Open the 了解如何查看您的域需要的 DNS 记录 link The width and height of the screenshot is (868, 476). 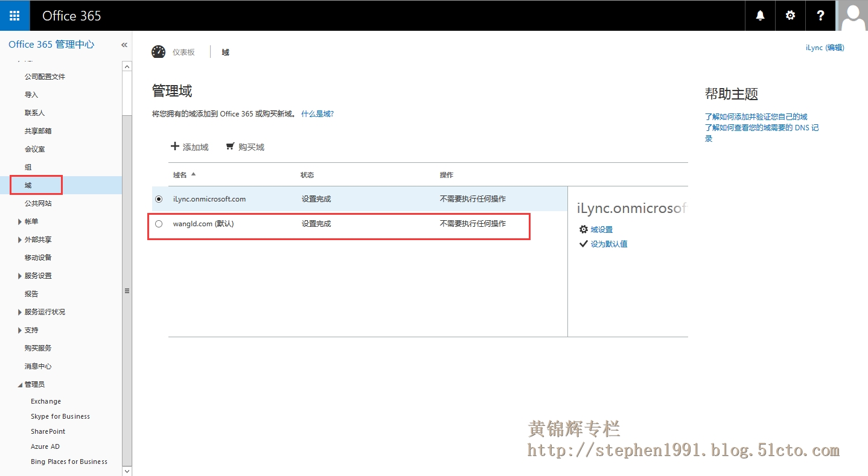coord(762,133)
